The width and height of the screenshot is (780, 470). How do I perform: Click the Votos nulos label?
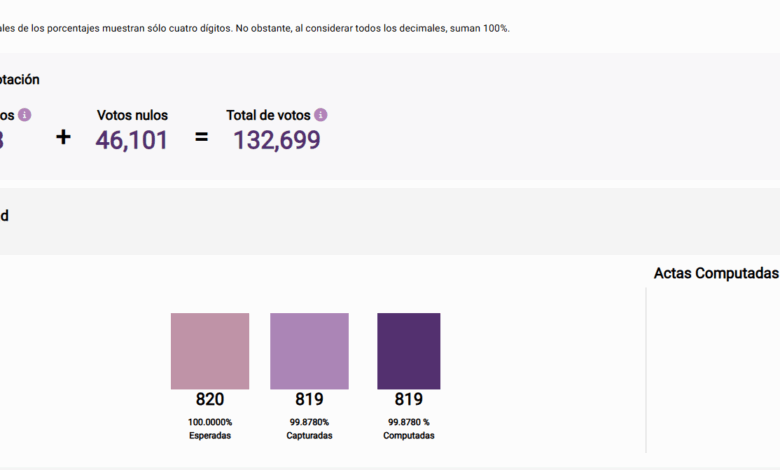[132, 115]
